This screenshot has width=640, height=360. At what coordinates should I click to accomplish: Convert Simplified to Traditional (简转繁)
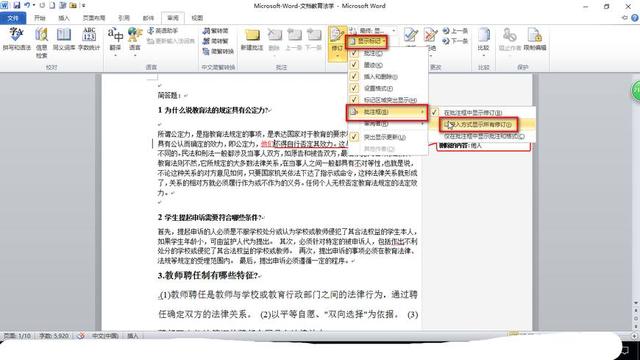point(216,41)
